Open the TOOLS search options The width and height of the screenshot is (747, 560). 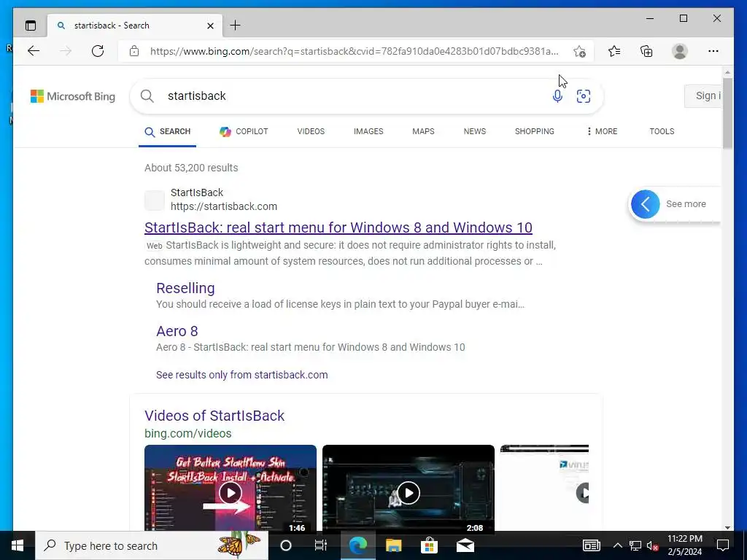pos(662,131)
